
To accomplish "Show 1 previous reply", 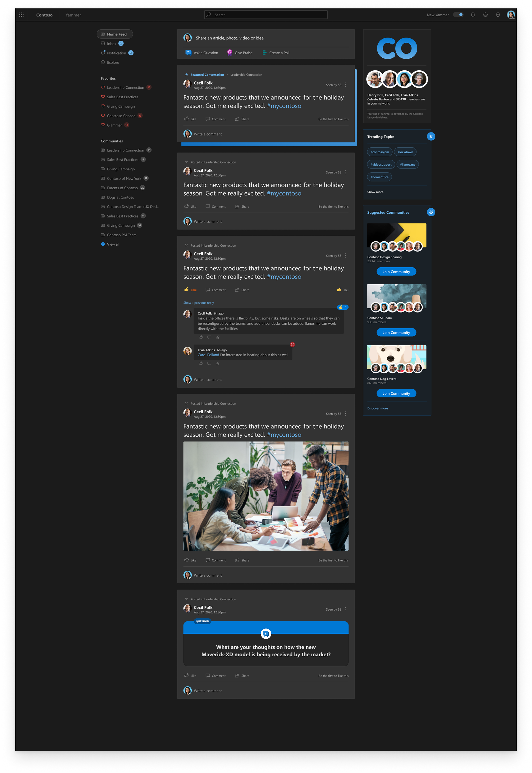I will pos(199,303).
